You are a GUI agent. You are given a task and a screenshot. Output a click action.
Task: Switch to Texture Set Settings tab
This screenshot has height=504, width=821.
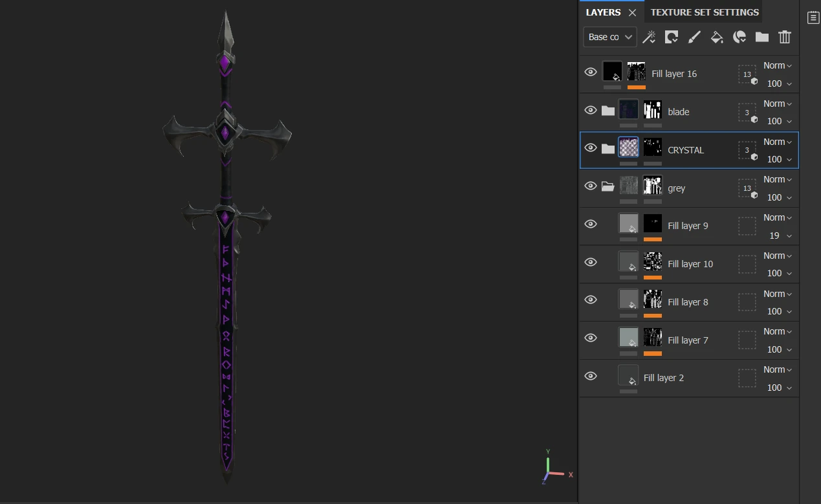click(704, 12)
